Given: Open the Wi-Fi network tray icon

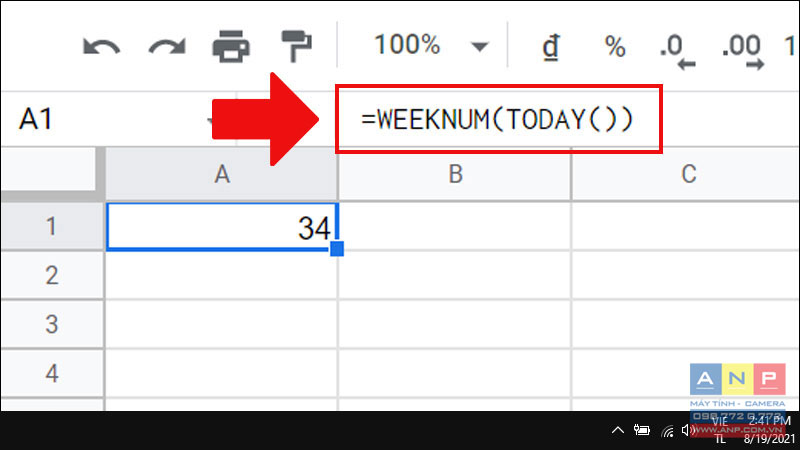Looking at the screenshot, I should coord(667,431).
